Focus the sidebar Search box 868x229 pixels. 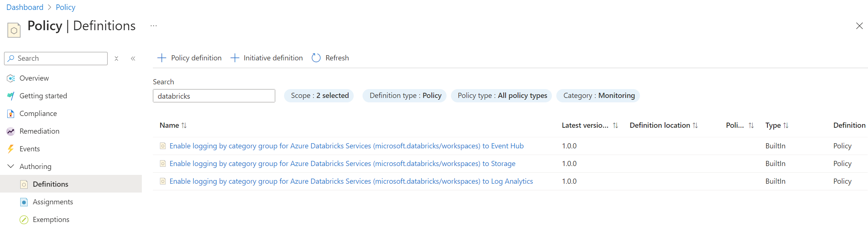tap(56, 59)
